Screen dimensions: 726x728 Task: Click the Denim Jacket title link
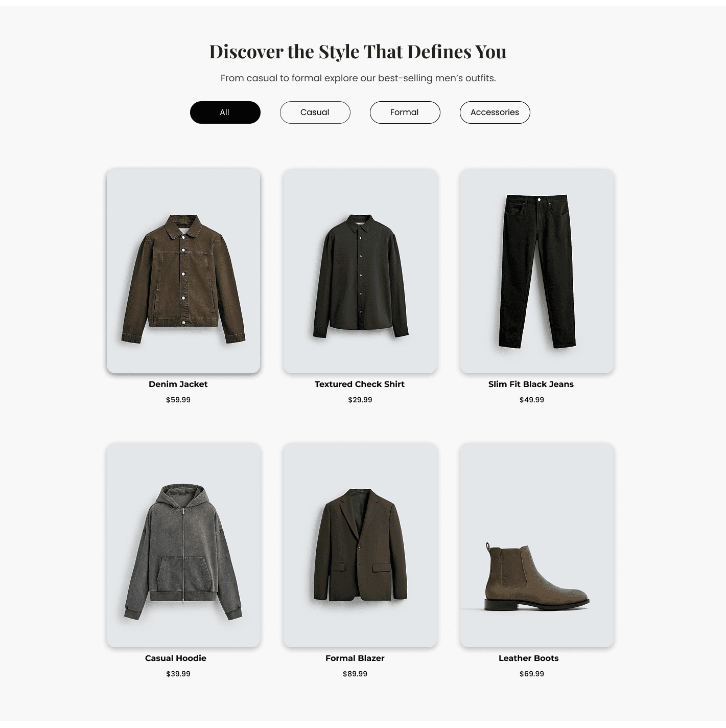coord(178,384)
